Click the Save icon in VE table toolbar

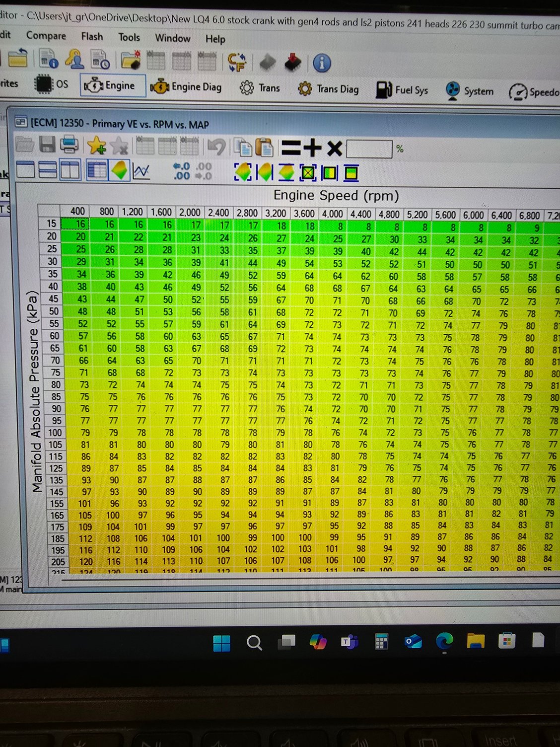click(48, 146)
